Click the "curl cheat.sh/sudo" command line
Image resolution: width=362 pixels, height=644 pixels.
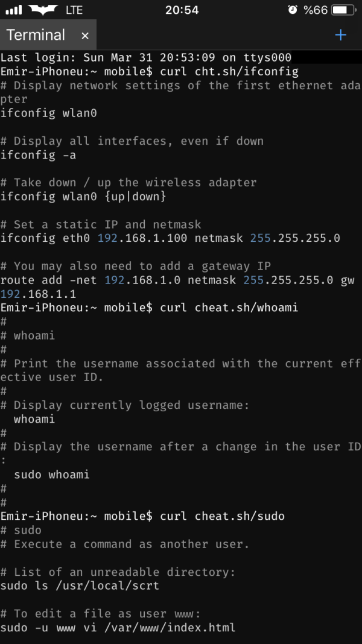222,516
